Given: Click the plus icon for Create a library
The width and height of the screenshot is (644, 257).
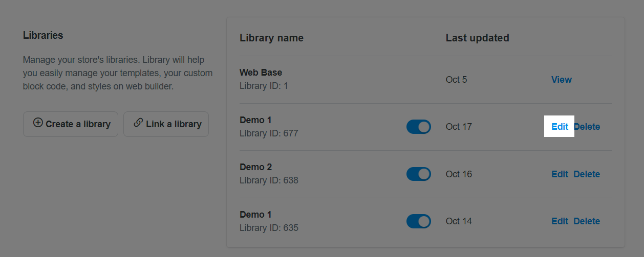Looking at the screenshot, I should pyautogui.click(x=38, y=123).
